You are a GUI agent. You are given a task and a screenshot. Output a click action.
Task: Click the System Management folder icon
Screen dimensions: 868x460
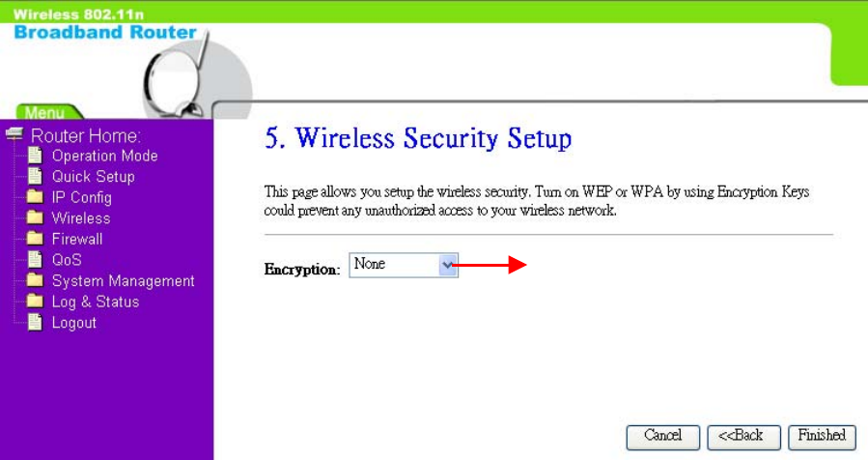[x=35, y=280]
